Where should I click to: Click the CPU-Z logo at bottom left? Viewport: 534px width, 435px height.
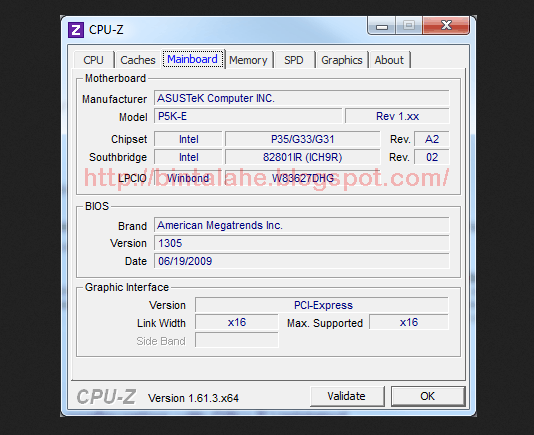pyautogui.click(x=106, y=397)
